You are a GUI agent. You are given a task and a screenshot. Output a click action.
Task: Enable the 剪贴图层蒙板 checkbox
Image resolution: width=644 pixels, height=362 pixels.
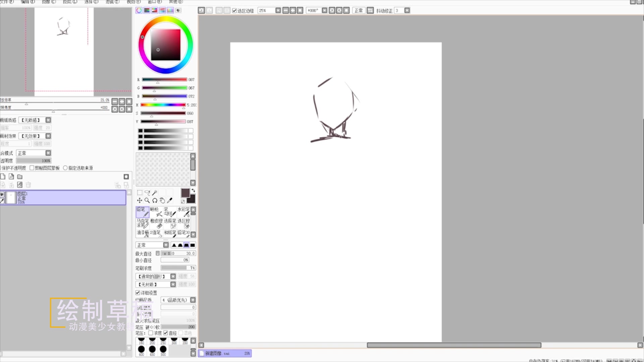pos(32,168)
